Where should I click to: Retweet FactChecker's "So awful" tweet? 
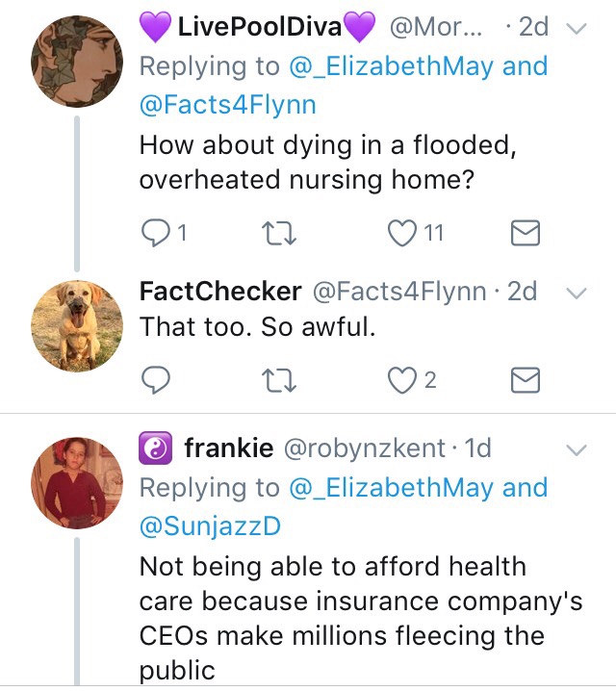[x=278, y=381]
